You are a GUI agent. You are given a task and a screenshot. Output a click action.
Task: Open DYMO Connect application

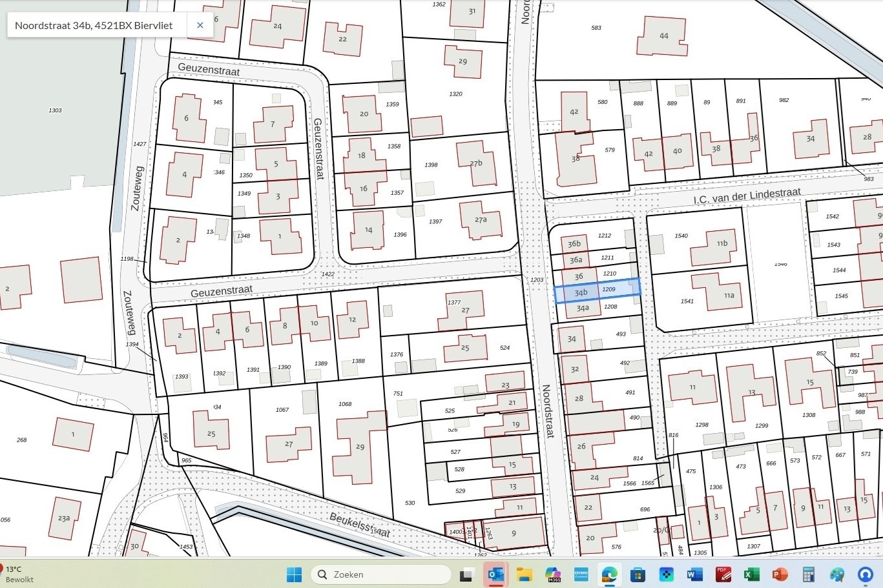click(x=581, y=574)
